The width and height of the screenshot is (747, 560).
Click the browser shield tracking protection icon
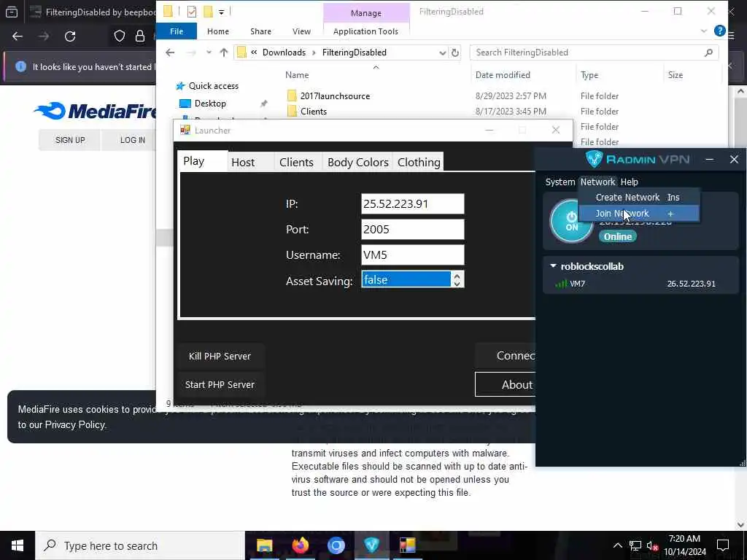pyautogui.click(x=119, y=36)
